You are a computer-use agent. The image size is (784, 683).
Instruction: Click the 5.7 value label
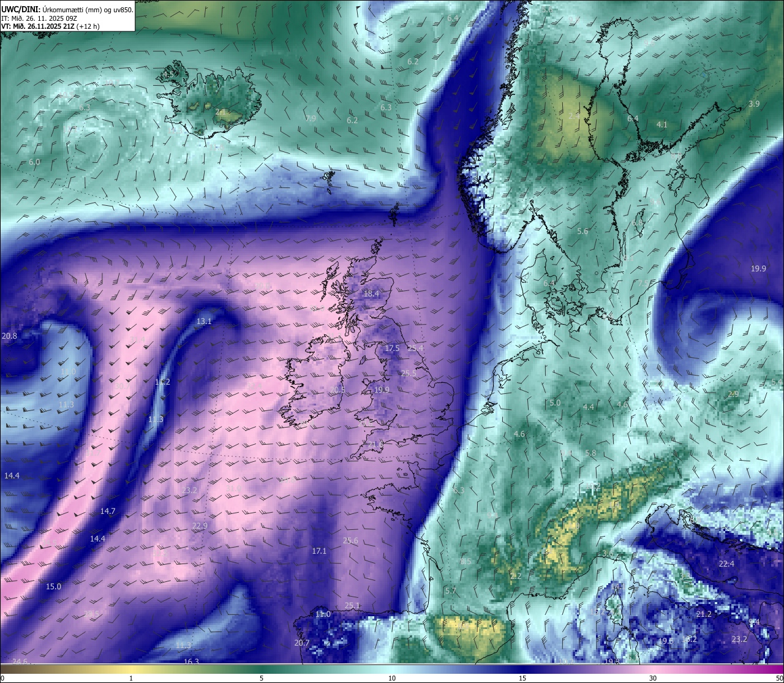[x=451, y=591]
